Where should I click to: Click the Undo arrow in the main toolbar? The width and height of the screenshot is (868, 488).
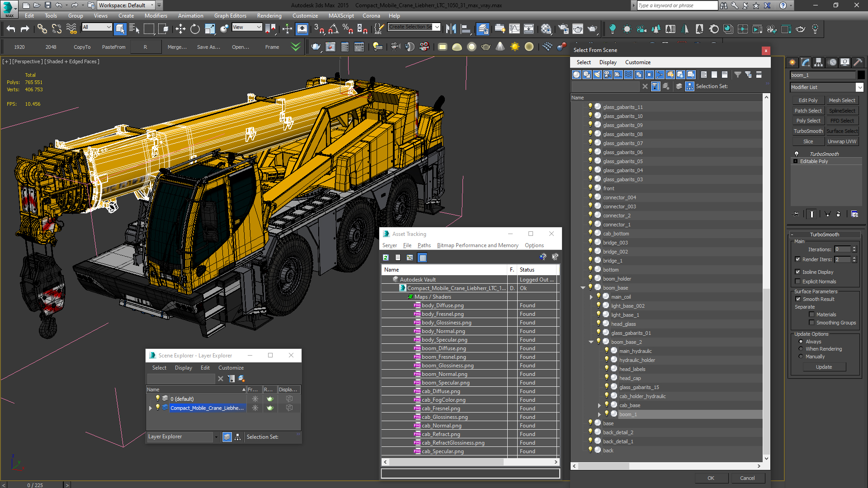(x=11, y=29)
